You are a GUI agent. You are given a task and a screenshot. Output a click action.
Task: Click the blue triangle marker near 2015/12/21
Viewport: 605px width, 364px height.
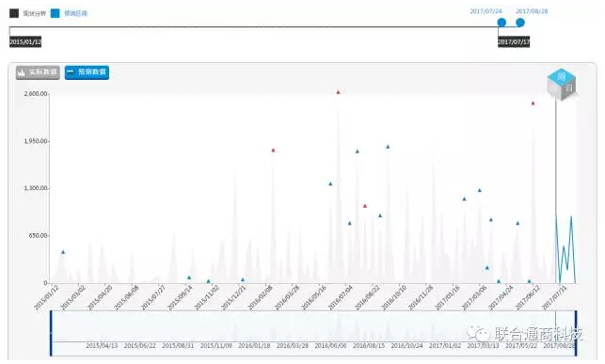coord(243,280)
